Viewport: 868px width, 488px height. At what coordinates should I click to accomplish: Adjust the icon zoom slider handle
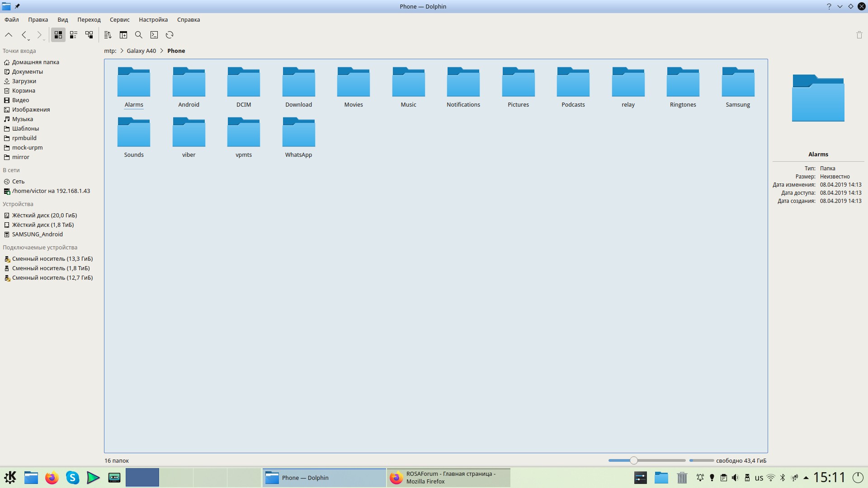click(634, 460)
